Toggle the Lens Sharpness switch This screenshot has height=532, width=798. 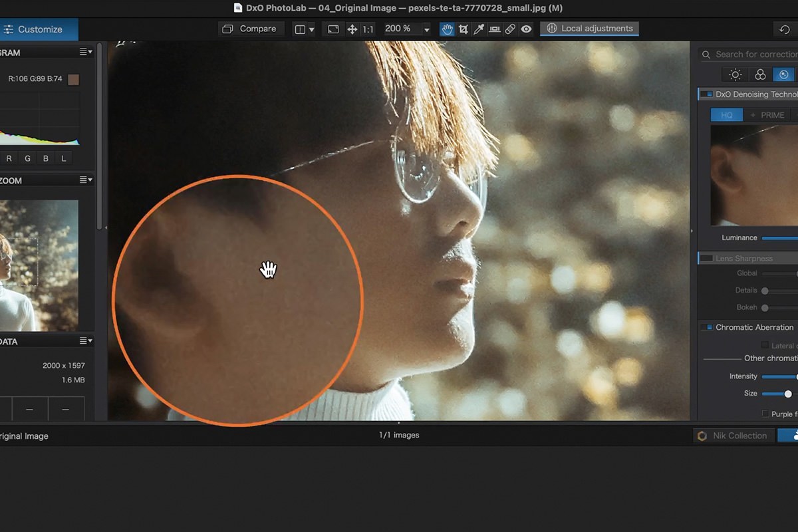point(706,258)
